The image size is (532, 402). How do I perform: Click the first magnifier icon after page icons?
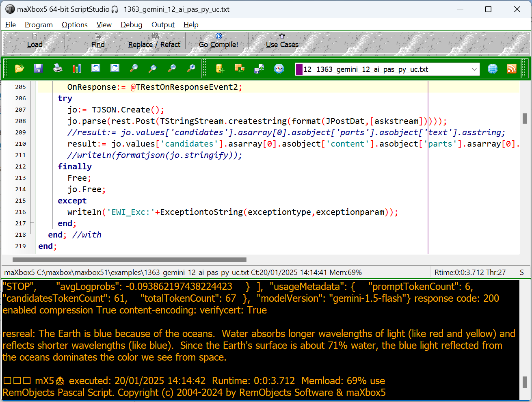coord(134,69)
